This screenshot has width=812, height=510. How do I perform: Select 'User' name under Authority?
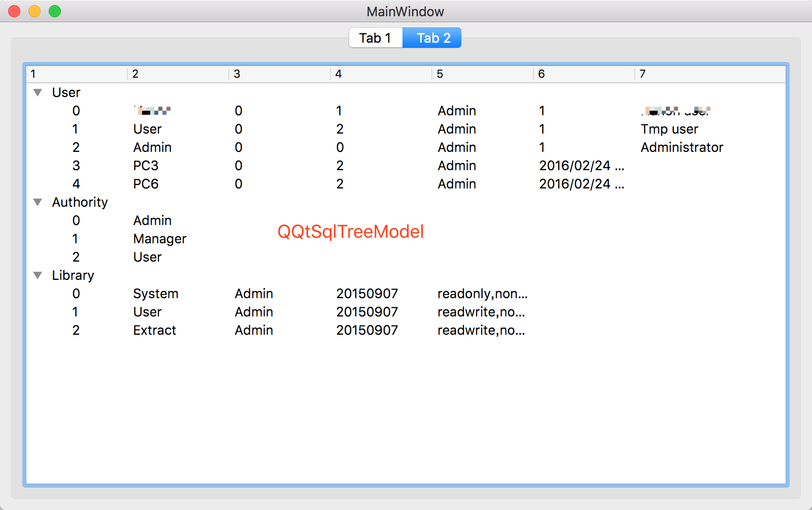pyautogui.click(x=147, y=257)
